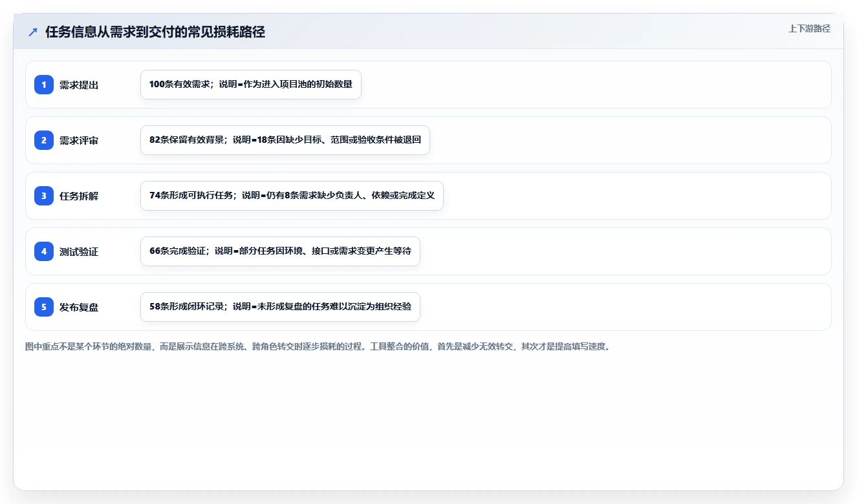The width and height of the screenshot is (857, 504).
Task: Select the 需求提出 stage label
Action: point(79,85)
